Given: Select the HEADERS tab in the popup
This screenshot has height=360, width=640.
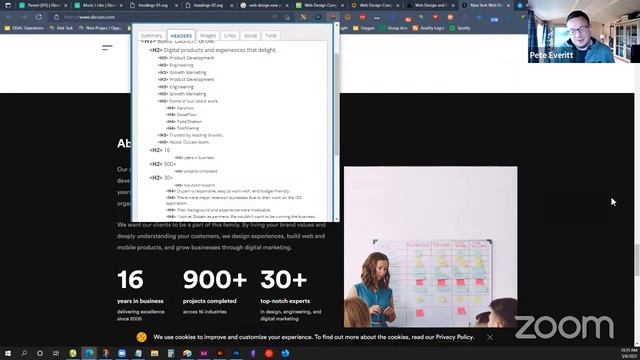Looking at the screenshot, I should 181,36.
